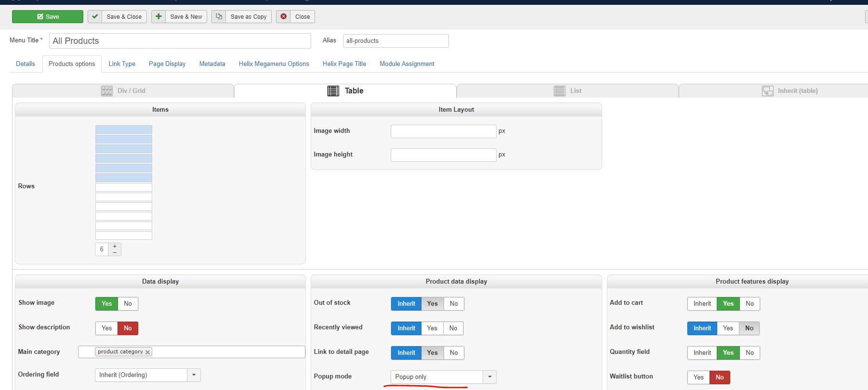This screenshot has height=390, width=868.
Task: Enable Waitlist button with Yes
Action: (x=698, y=377)
